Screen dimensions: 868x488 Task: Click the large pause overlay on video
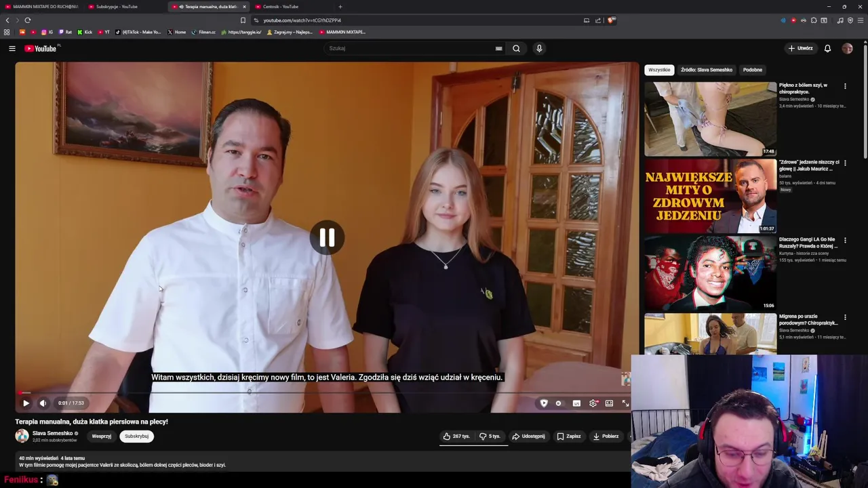coord(327,237)
